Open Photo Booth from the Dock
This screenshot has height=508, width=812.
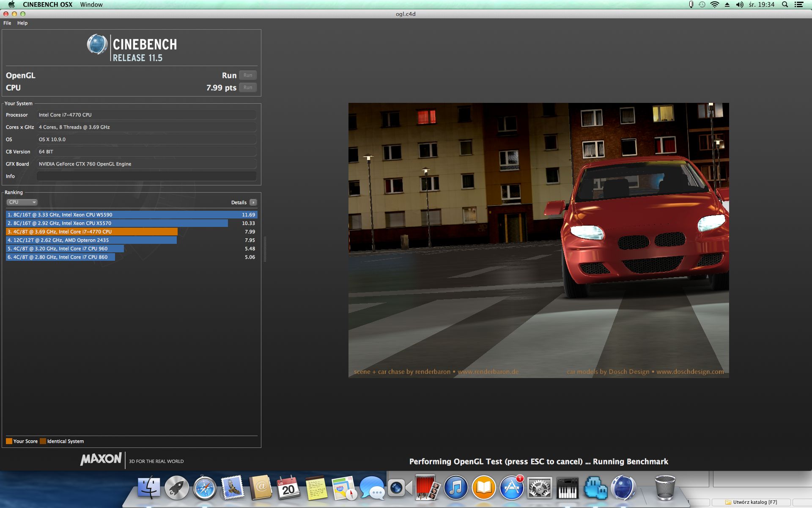[428, 488]
